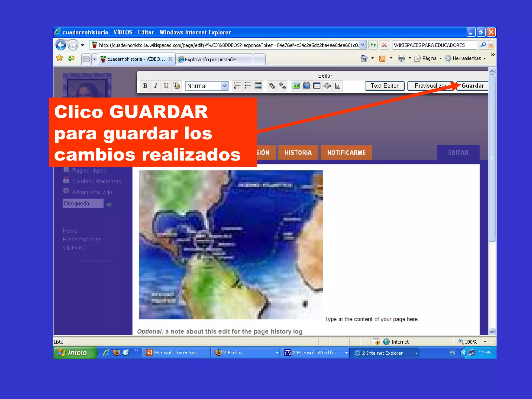Click the Búsqueda search field

pos(83,203)
